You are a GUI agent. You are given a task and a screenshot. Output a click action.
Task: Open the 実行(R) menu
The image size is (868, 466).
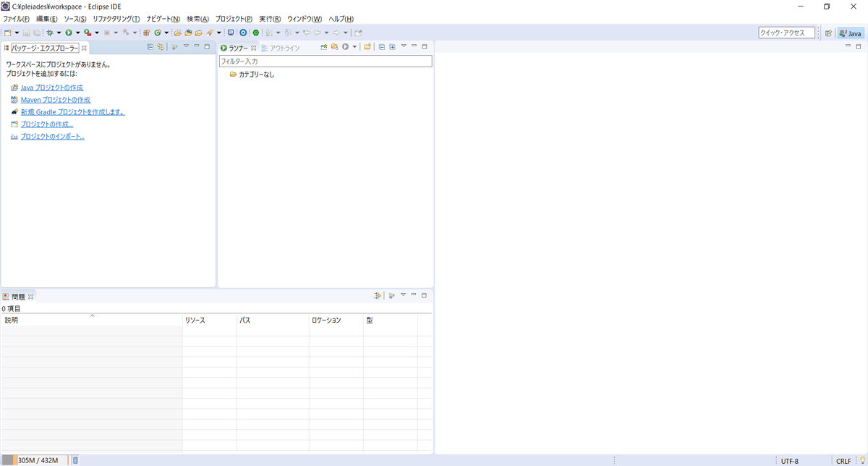coord(270,19)
